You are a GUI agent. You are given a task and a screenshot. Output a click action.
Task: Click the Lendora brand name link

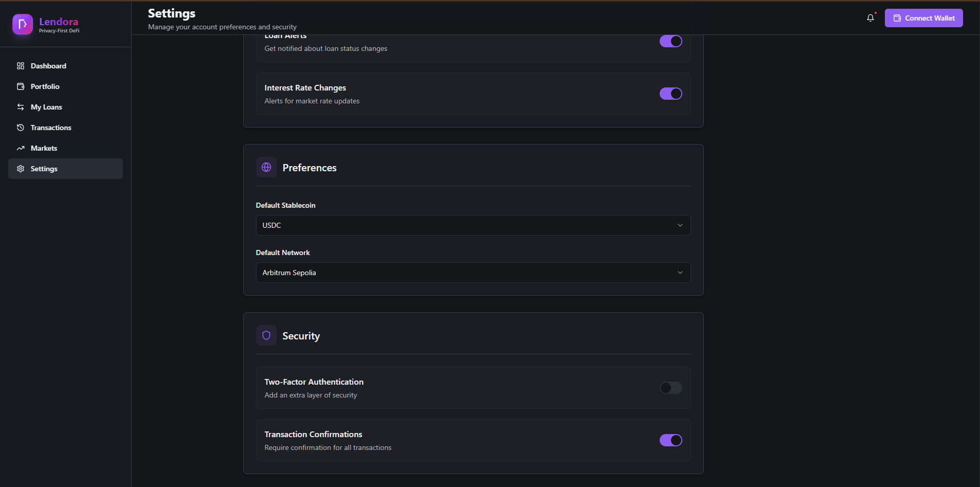(59, 22)
